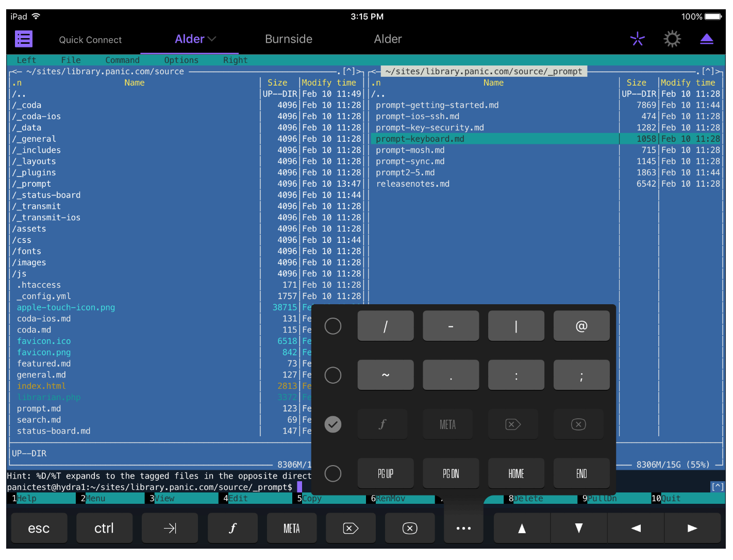
Task: Click the right panel [^] history toggle
Action: pyautogui.click(x=708, y=71)
